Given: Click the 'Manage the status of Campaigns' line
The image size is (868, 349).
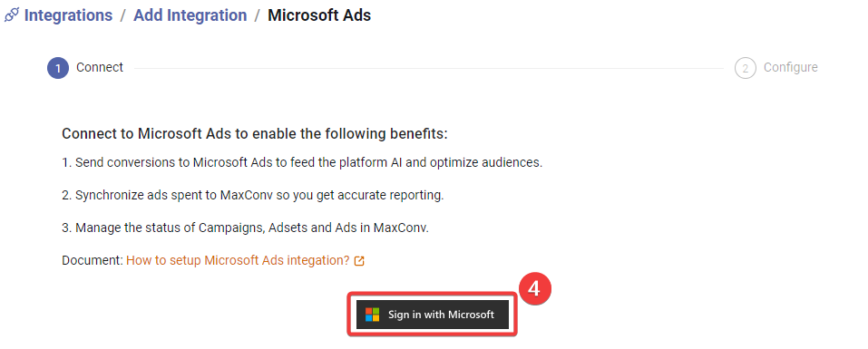Looking at the screenshot, I should 245,228.
